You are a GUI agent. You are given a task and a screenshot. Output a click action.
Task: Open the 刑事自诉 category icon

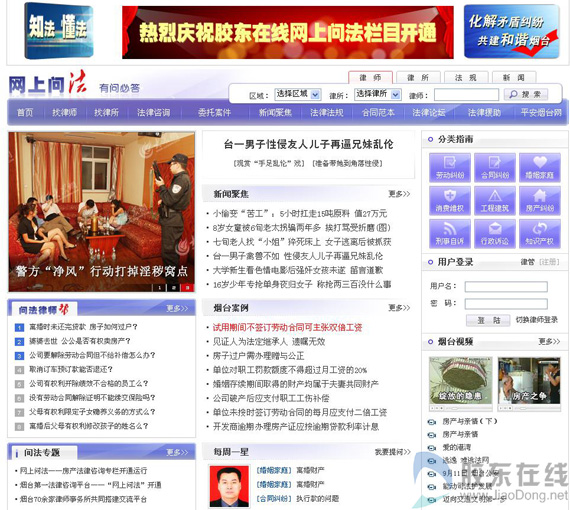450,234
